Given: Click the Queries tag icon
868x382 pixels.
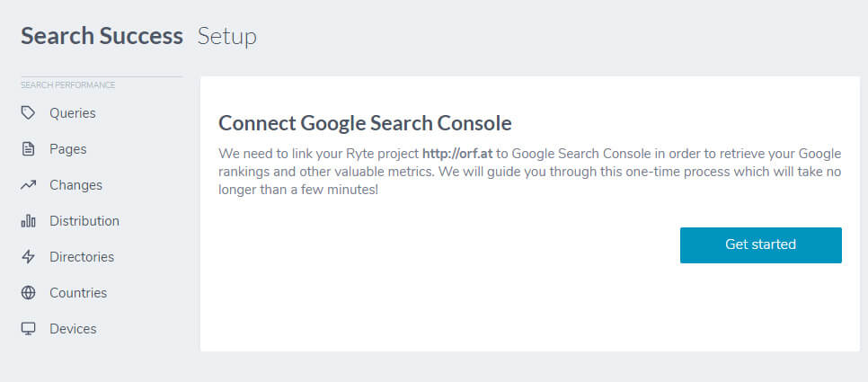Looking at the screenshot, I should (x=28, y=113).
